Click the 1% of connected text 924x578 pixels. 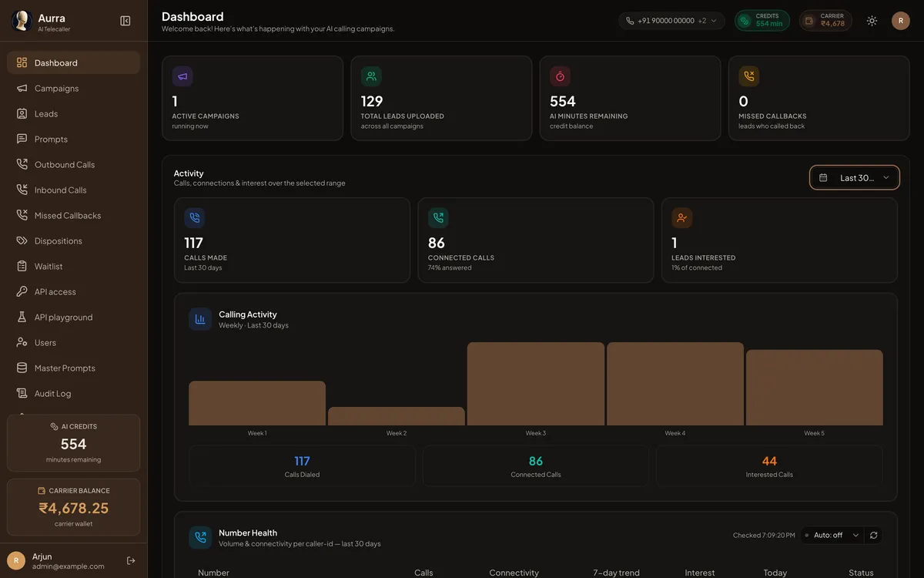coord(697,267)
